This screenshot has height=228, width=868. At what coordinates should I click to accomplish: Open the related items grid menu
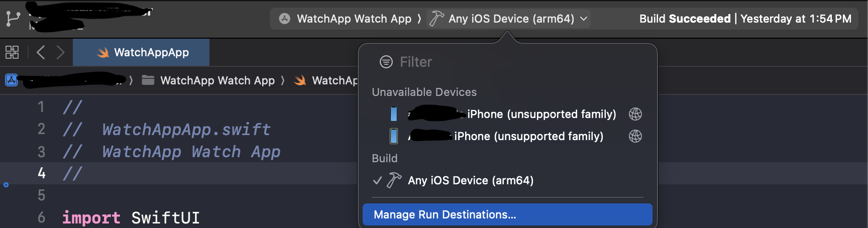click(x=12, y=52)
